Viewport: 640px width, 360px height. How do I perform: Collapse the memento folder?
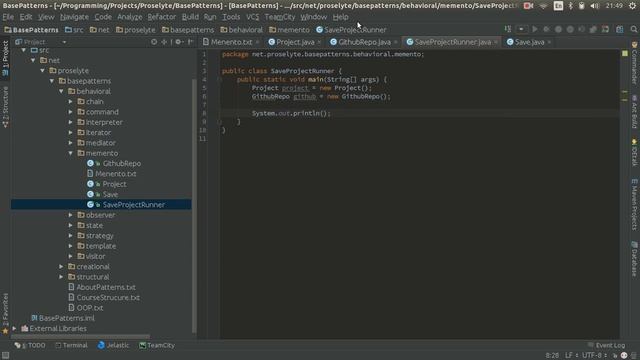click(71, 153)
